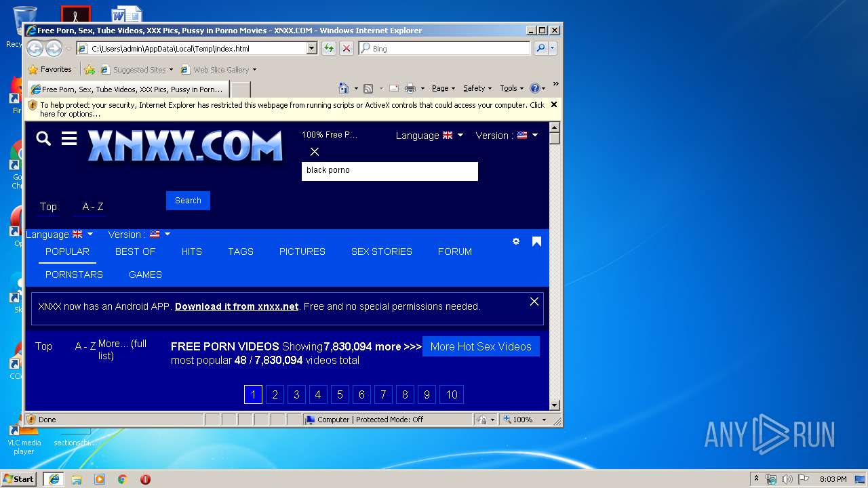
Task: Switch to the POPULAR tab
Action: (x=67, y=251)
